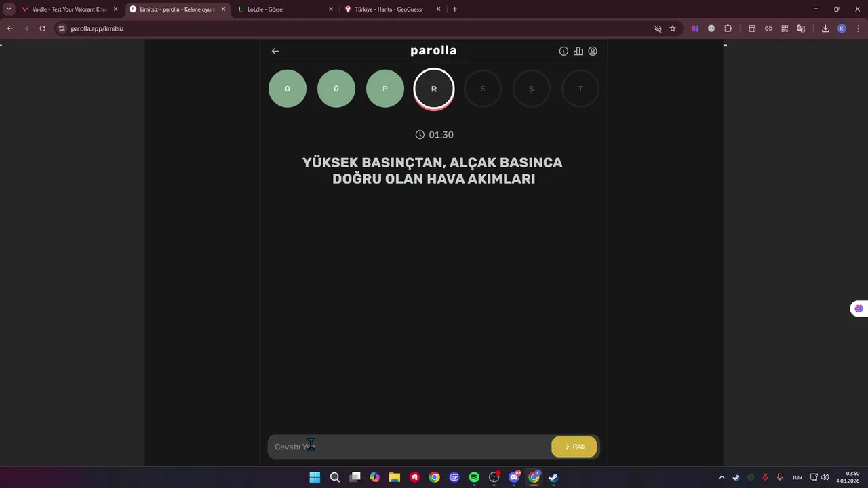Open Discord from the taskbar
This screenshot has width=868, height=488.
tap(514, 477)
